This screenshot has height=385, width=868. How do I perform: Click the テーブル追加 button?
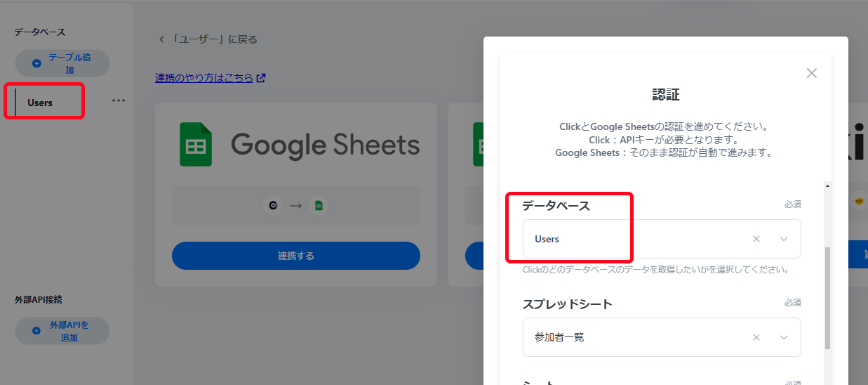(62, 63)
